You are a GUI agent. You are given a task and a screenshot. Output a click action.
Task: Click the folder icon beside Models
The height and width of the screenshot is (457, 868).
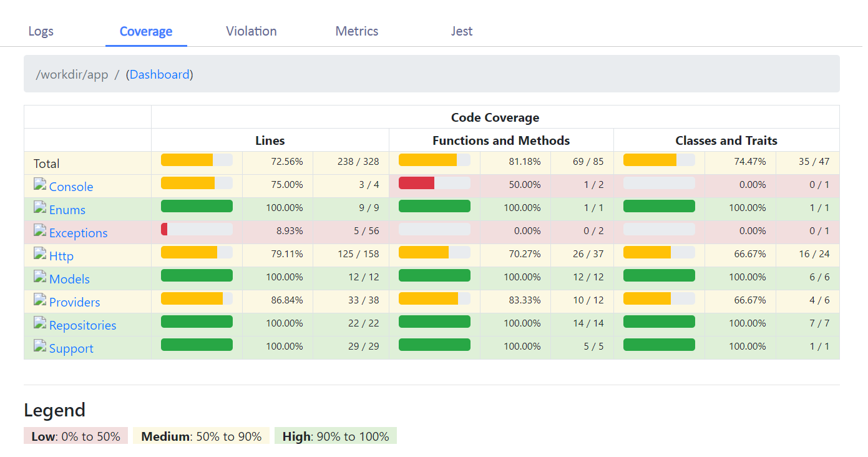coord(40,277)
